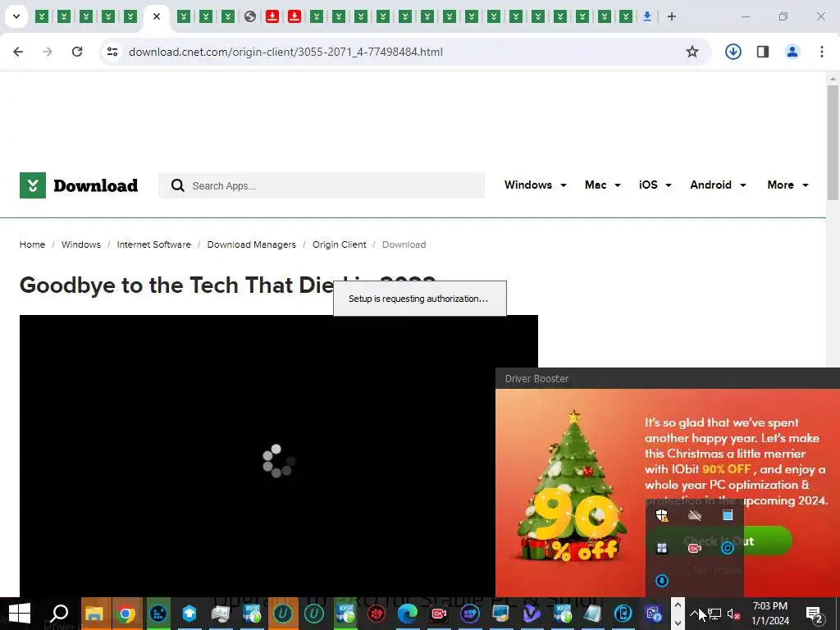
Task: Click the page vertical scrollbar thumb
Action: [x=833, y=142]
